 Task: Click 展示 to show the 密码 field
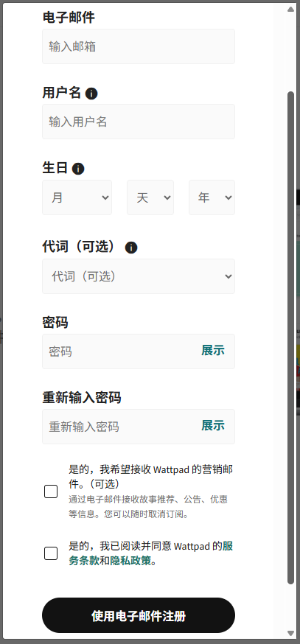(213, 350)
